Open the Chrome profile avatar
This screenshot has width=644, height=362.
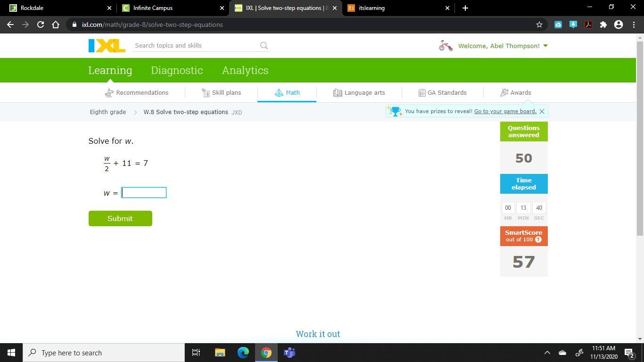(619, 25)
